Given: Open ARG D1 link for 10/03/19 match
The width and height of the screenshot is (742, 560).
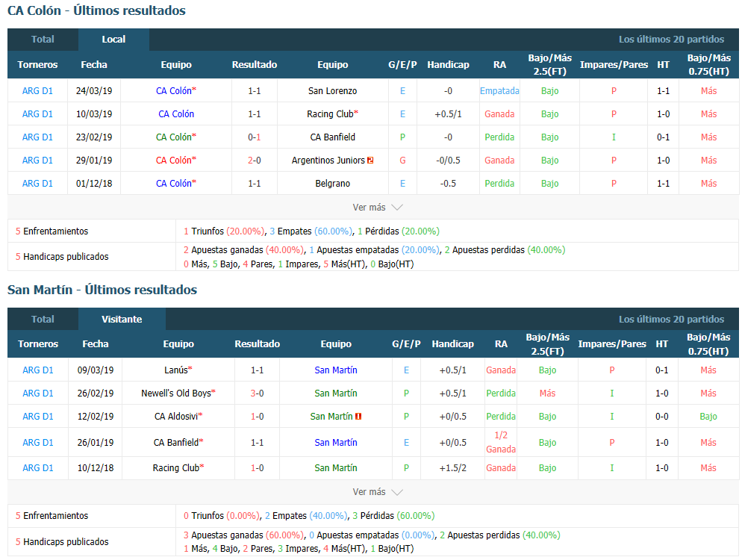Looking at the screenshot, I should [x=37, y=114].
